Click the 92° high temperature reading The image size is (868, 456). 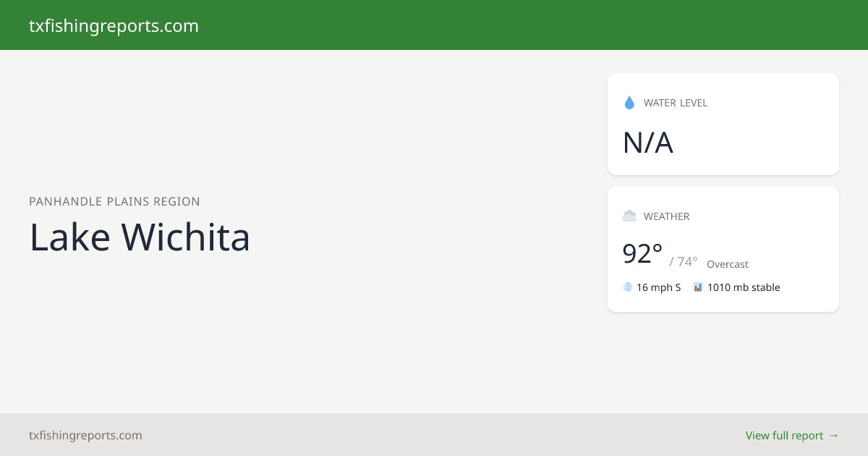(x=642, y=254)
